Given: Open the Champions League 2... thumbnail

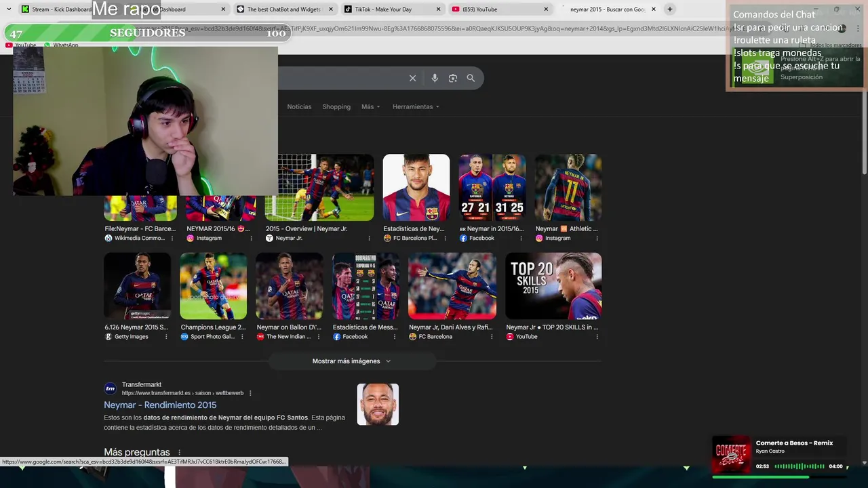Looking at the screenshot, I should pos(214,286).
